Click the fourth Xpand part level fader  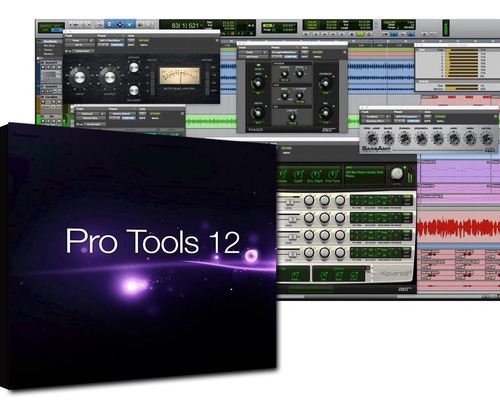292,254
